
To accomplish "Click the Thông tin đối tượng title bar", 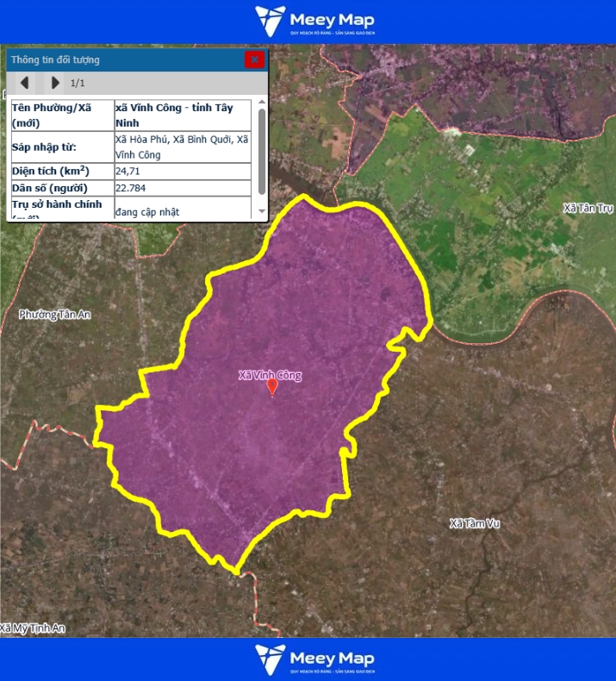I will tap(121, 59).
